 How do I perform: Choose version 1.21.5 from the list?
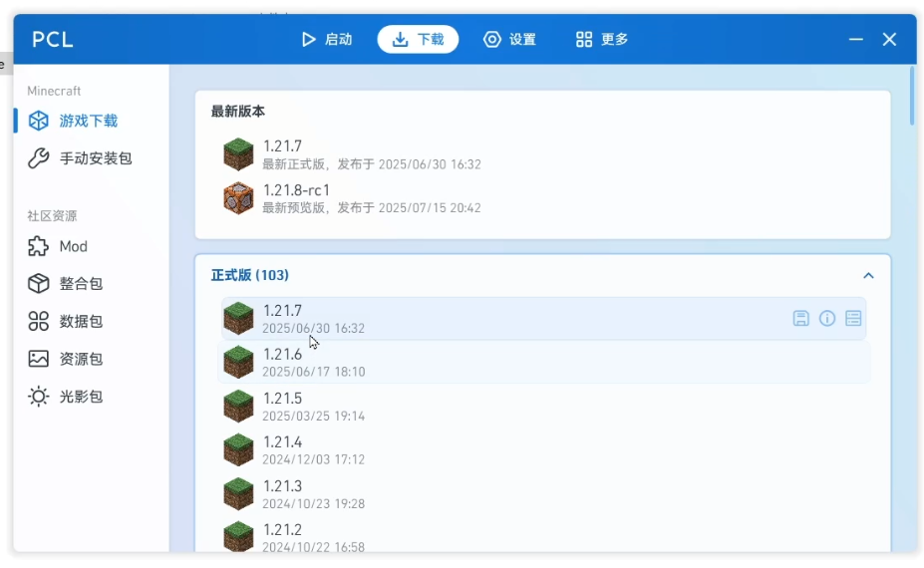pyautogui.click(x=283, y=399)
